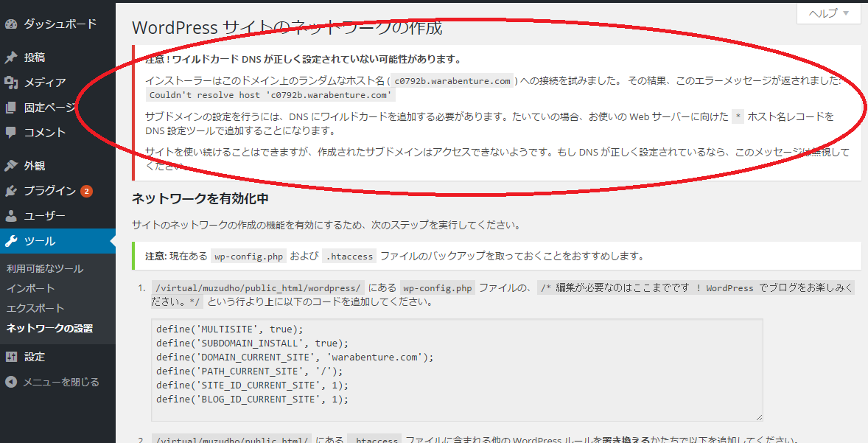
Task: Click the WordPress サイトのネットワークの作成 page title
Action: click(x=287, y=28)
